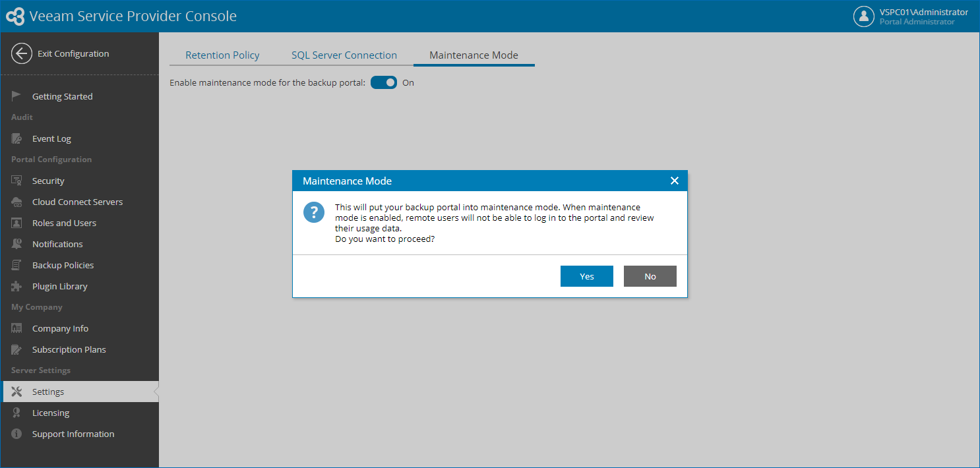Click the Cloud Connect Servers cloud icon

16,202
